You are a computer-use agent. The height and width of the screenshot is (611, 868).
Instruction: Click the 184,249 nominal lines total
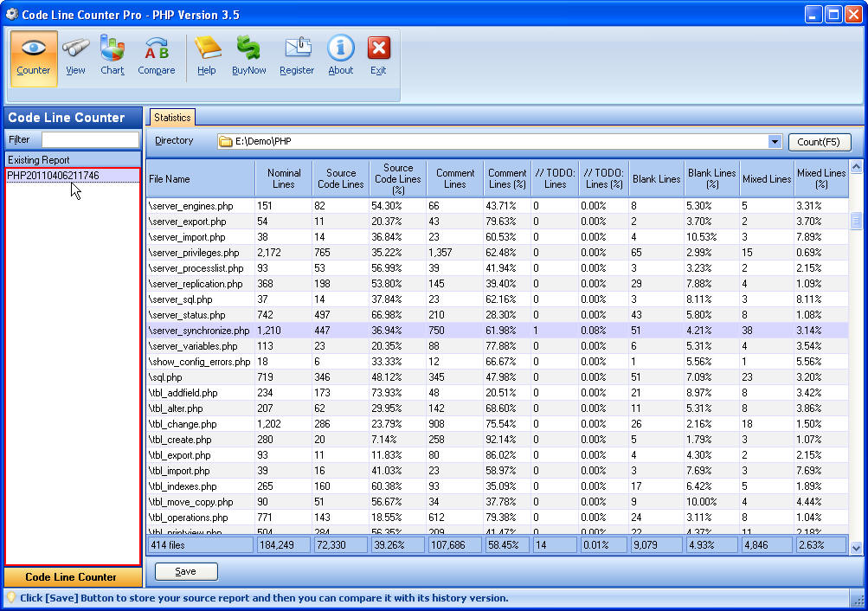284,544
